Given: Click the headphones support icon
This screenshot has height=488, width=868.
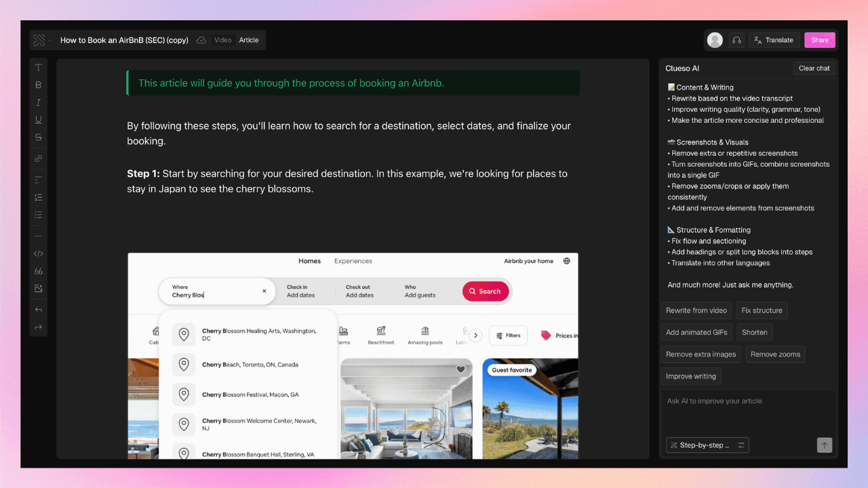Looking at the screenshot, I should tap(736, 40).
